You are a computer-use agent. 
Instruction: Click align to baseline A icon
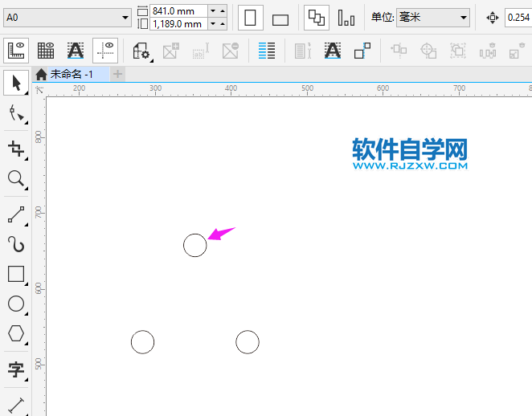333,51
